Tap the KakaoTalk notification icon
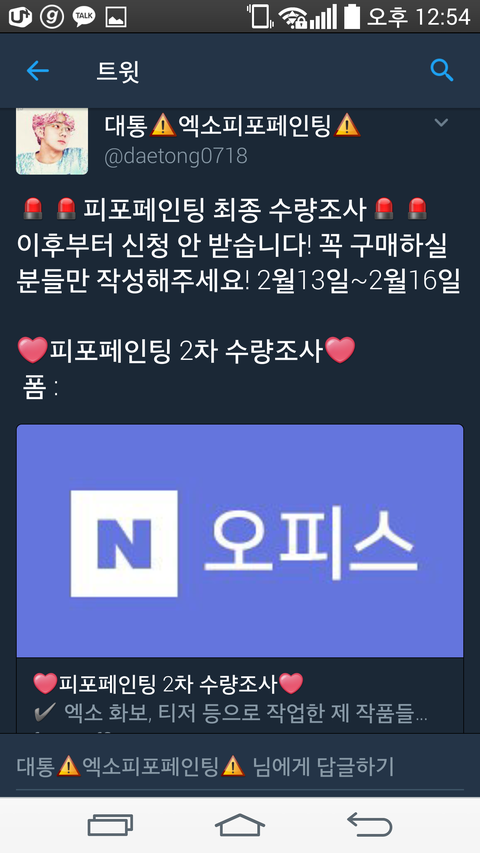This screenshot has width=480, height=853. [x=84, y=16]
